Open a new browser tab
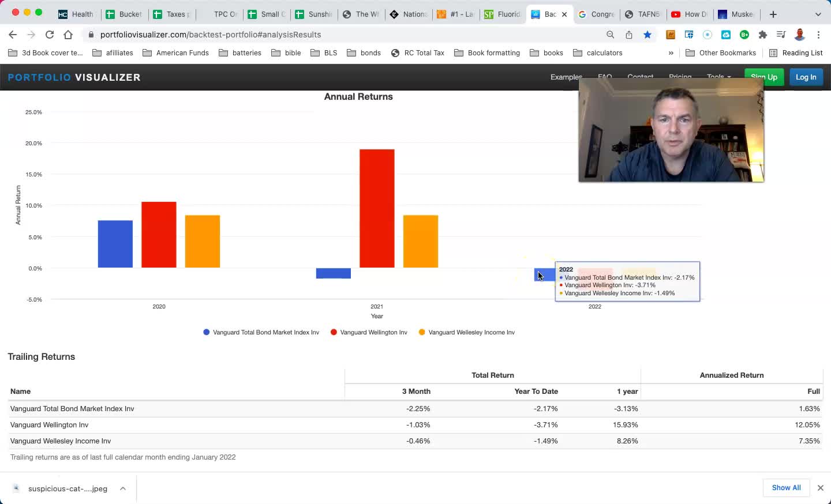The width and height of the screenshot is (831, 504). click(x=773, y=14)
